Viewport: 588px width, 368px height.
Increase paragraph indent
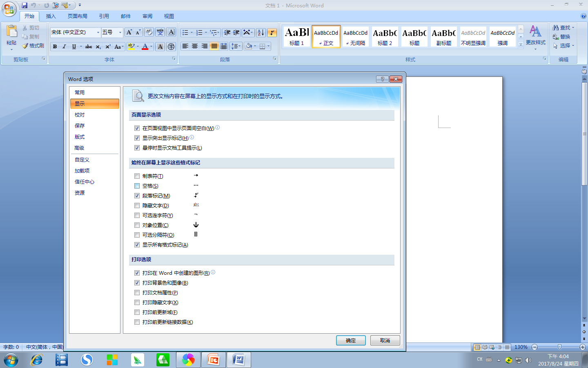click(x=236, y=33)
